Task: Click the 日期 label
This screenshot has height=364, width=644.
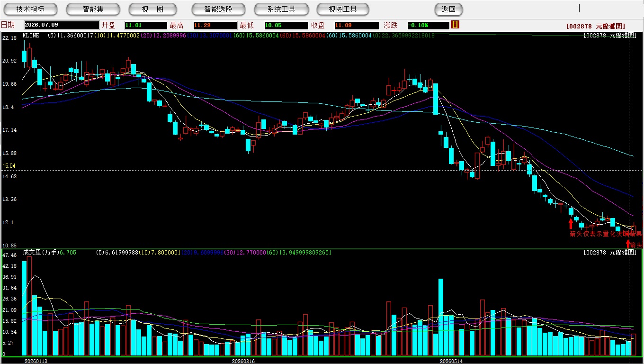Action: coord(8,25)
